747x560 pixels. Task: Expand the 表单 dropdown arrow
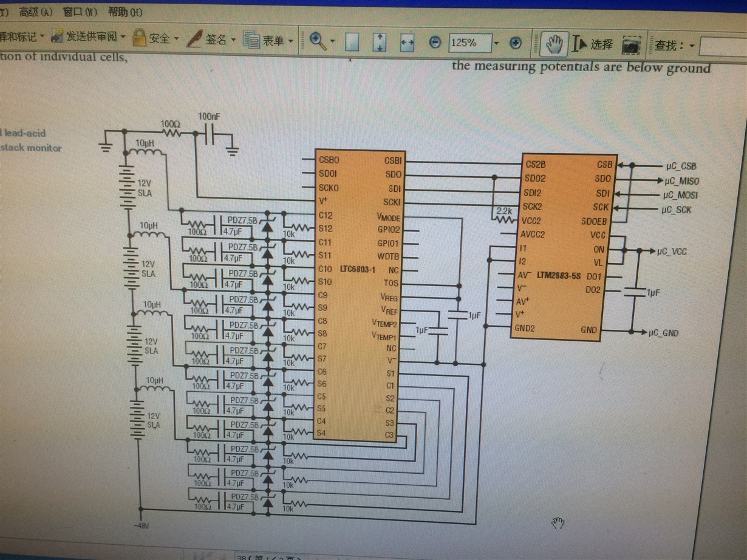click(290, 41)
